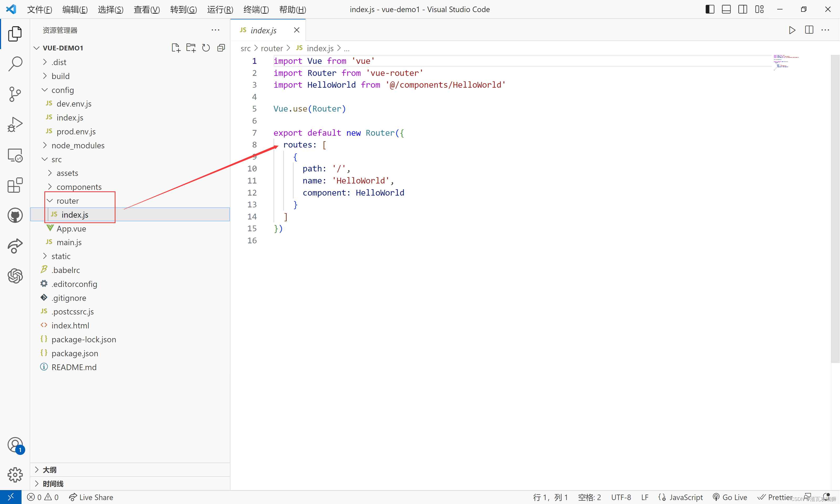The image size is (840, 504).
Task: Refresh the explorer file tree
Action: click(206, 48)
